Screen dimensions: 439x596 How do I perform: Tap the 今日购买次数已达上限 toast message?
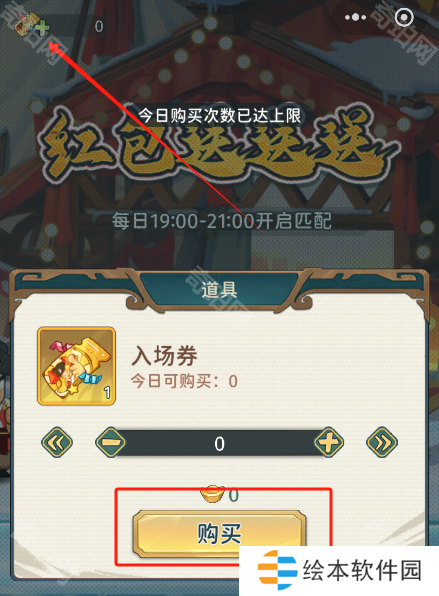(219, 115)
